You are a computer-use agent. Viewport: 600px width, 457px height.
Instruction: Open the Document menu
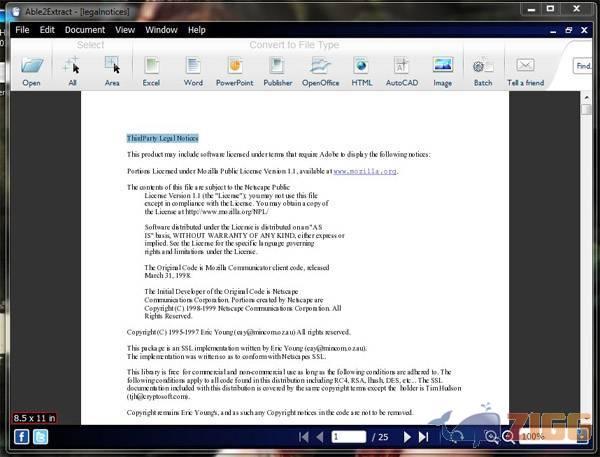pos(85,30)
